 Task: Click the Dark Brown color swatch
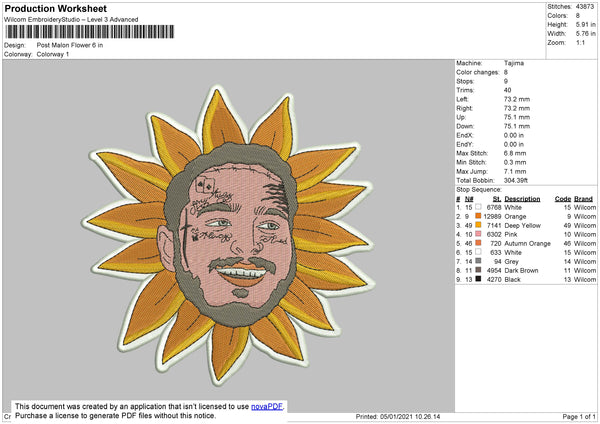[x=478, y=270]
